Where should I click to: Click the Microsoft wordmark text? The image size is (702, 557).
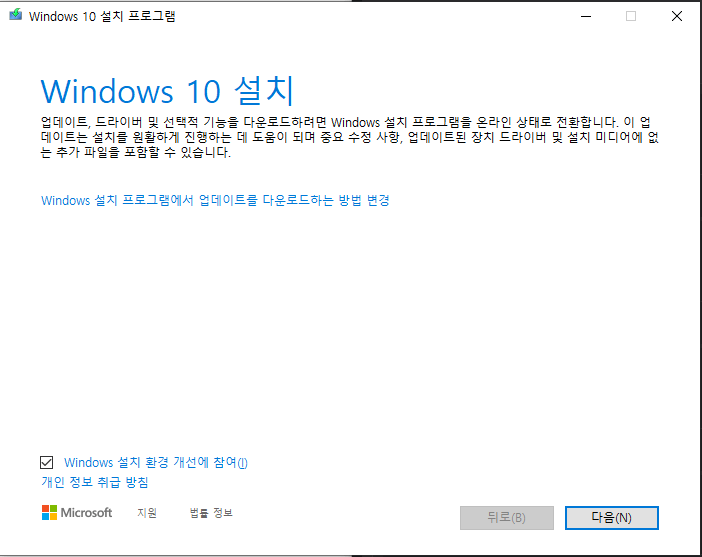tap(86, 513)
